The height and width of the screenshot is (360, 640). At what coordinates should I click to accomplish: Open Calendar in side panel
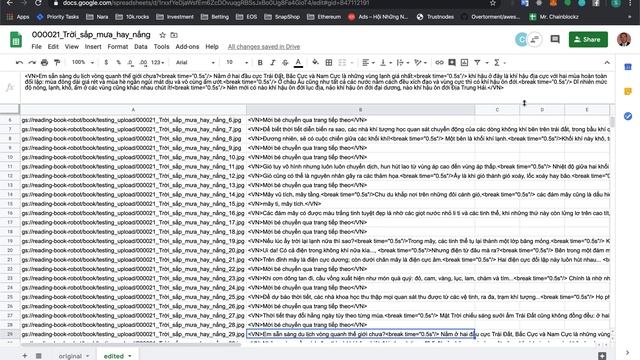[628, 67]
